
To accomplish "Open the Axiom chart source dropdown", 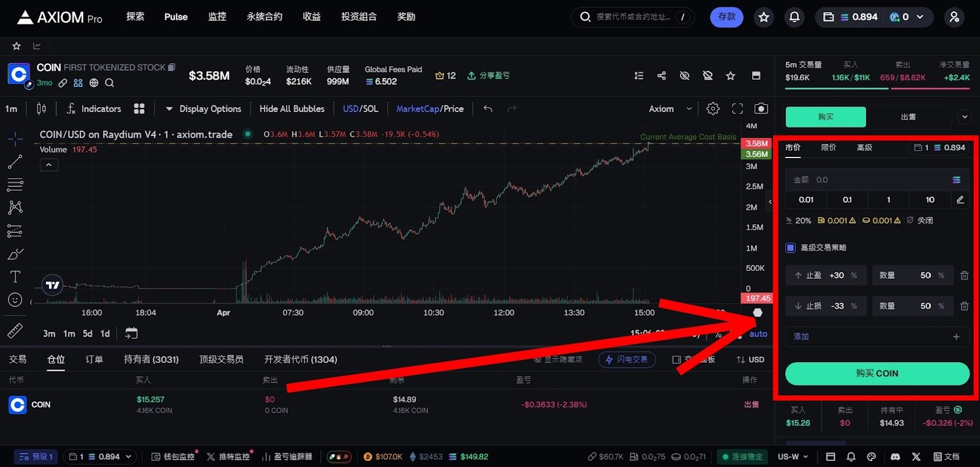I will 670,108.
